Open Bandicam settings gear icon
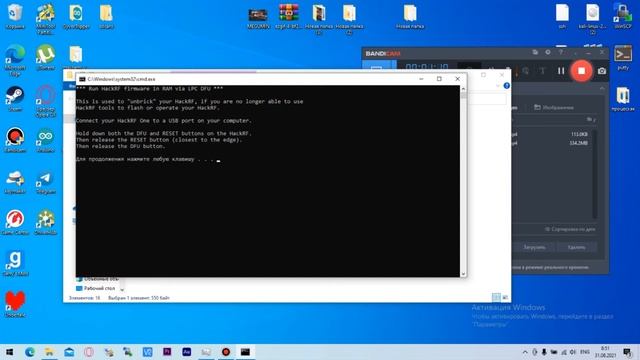The height and width of the screenshot is (360, 640). point(548,52)
